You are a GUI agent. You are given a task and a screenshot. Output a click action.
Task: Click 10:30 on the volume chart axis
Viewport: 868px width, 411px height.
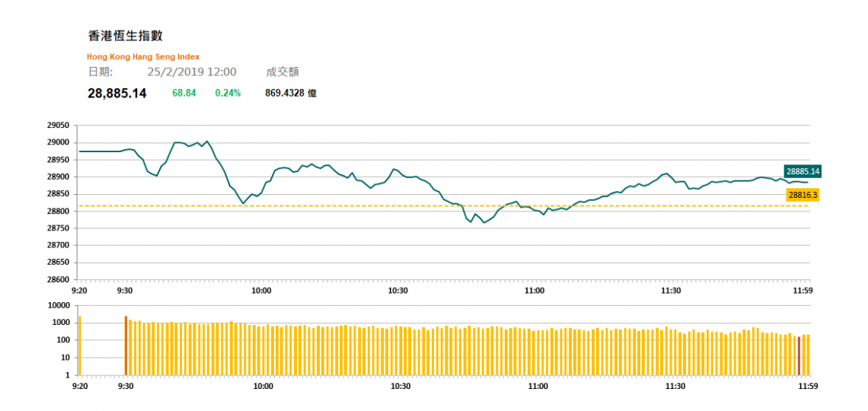[400, 386]
